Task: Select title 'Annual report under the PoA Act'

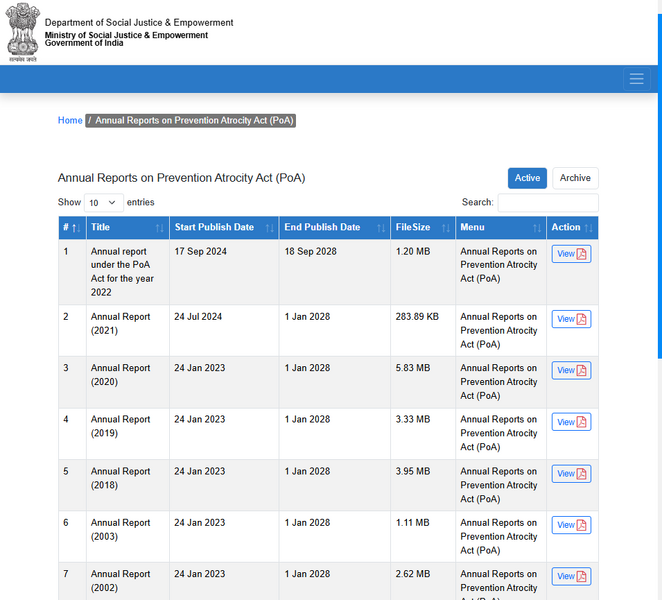Action: (122, 271)
